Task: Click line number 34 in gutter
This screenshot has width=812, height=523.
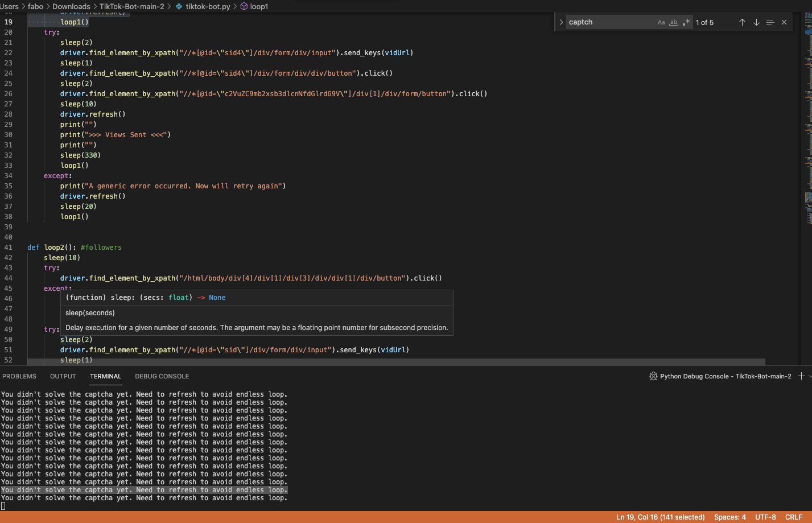Action: 8,176
